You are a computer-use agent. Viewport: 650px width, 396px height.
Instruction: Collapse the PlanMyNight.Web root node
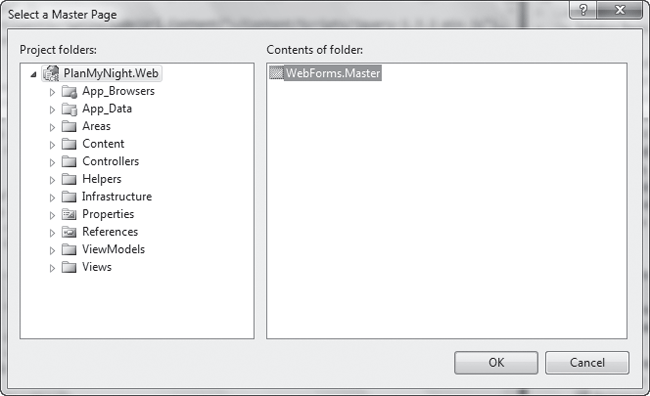point(34,75)
